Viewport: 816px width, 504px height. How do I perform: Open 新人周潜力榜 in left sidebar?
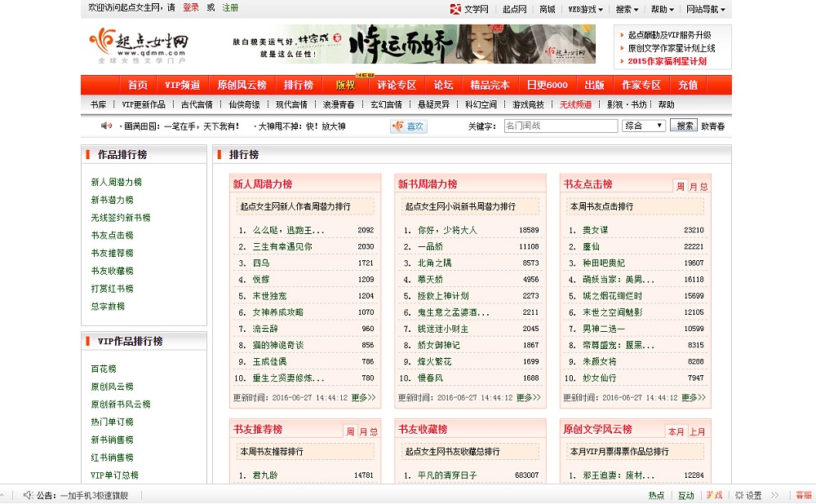[117, 182]
